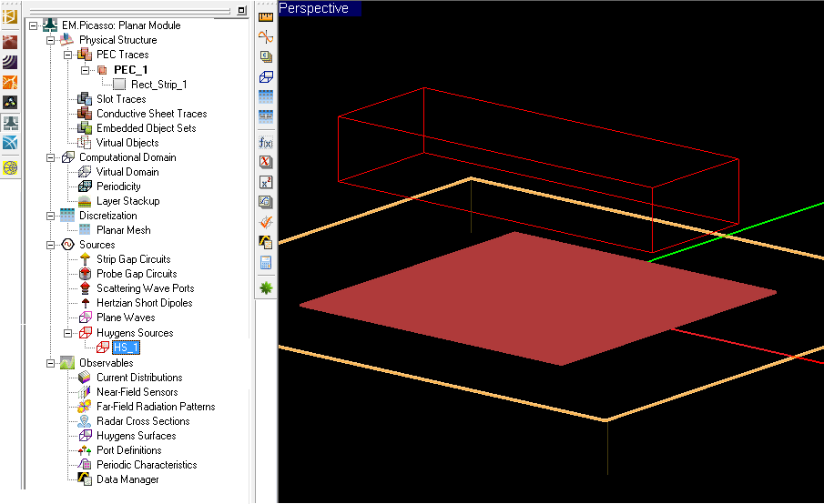Collapse the Observables section
824x504 pixels.
click(x=51, y=363)
